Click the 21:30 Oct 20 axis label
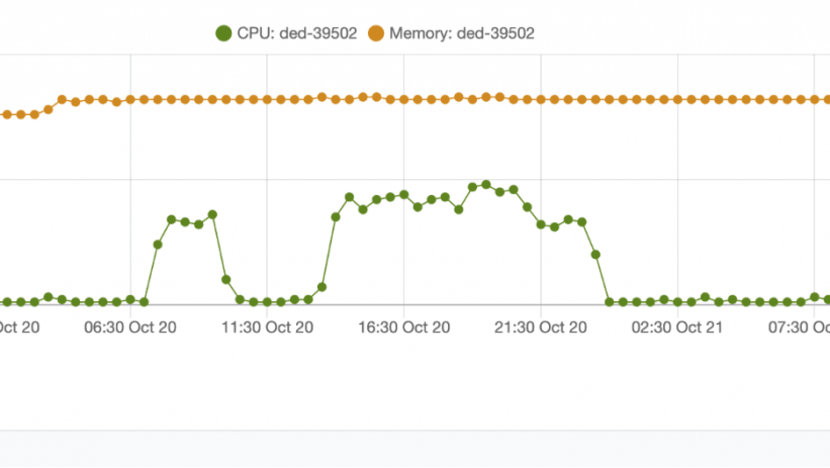Image resolution: width=830 pixels, height=468 pixels. click(540, 327)
